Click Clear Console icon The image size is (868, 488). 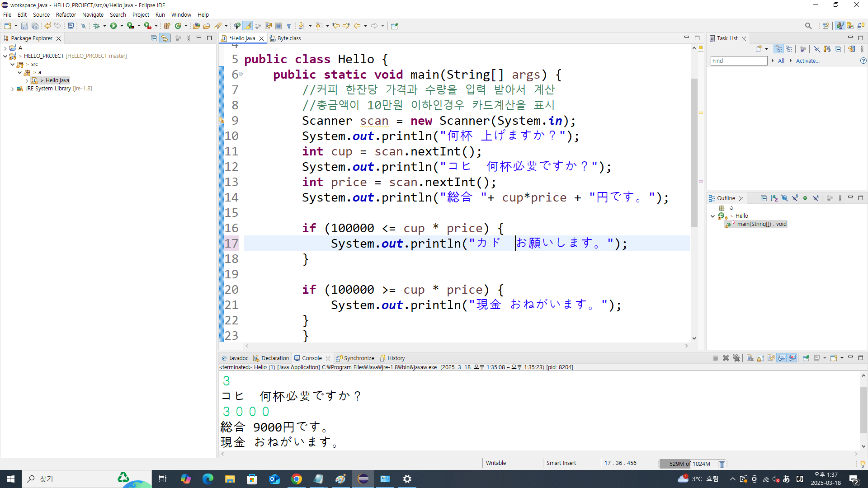750,358
